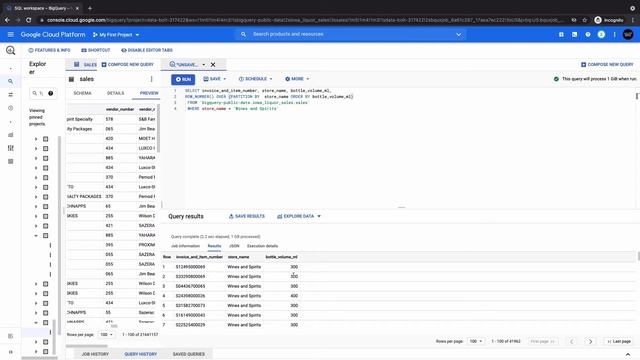Jump to Last page of results
The height and width of the screenshot is (360, 640).
coord(619,341)
